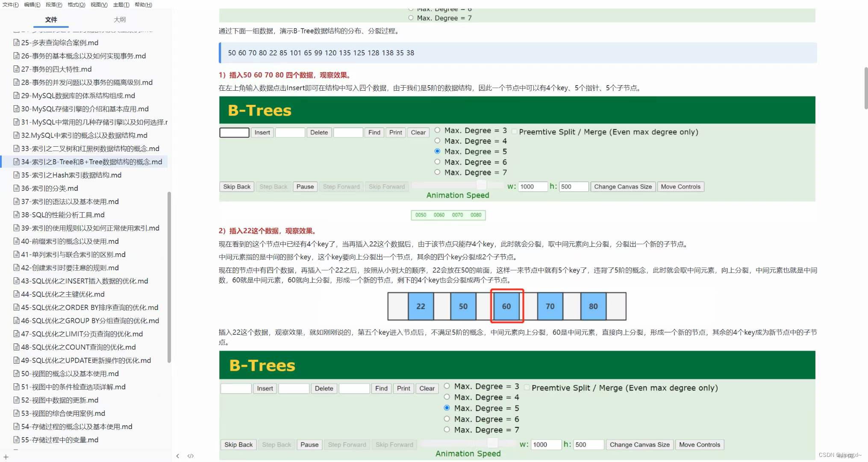This screenshot has width=868, height=462.
Task: Select 34-索引之B-Tree和B+Tree数据结构的概念.md
Action: [91, 162]
